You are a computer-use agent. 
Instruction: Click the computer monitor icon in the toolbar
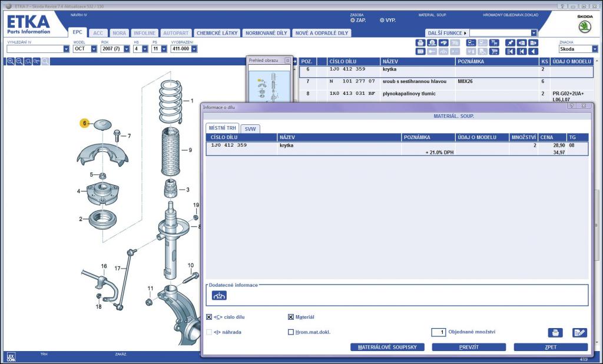[x=471, y=43]
